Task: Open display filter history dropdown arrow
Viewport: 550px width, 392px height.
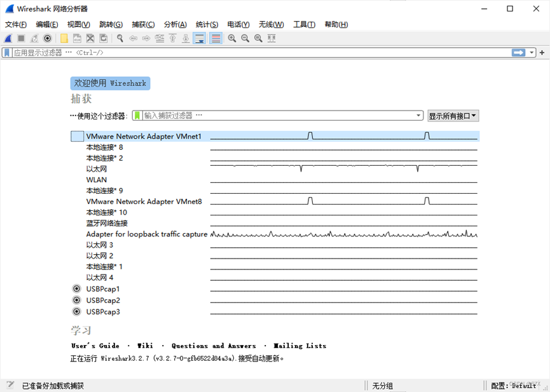Action: pyautogui.click(x=532, y=53)
